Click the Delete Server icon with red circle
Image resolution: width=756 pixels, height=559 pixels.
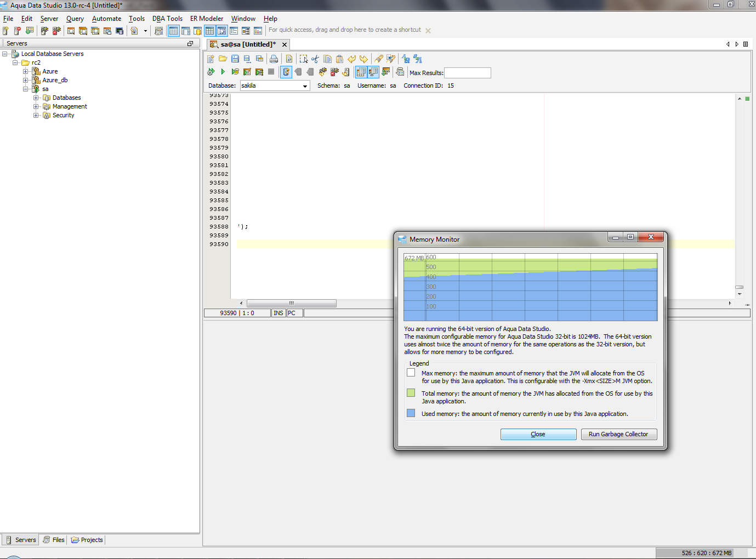click(18, 31)
